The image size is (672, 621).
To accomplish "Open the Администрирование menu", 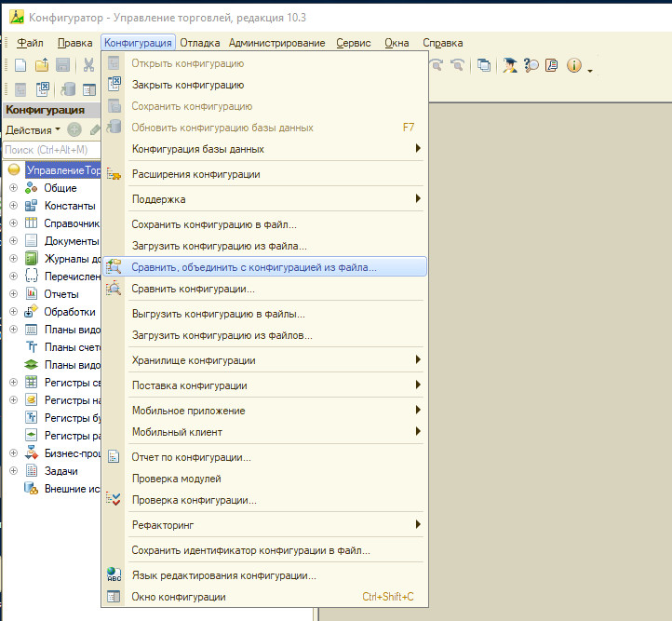I will pos(276,43).
